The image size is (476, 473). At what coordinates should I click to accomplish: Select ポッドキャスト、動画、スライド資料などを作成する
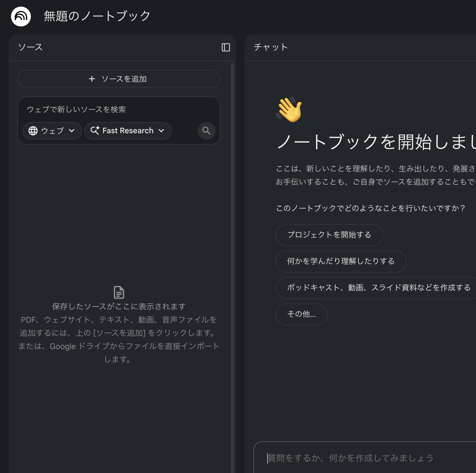[376, 288]
